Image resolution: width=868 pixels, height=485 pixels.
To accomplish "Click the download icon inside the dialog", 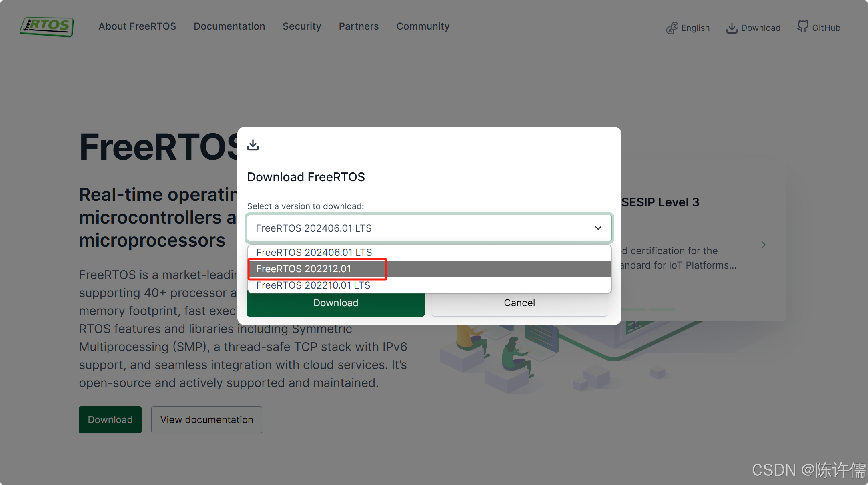I will tap(253, 145).
